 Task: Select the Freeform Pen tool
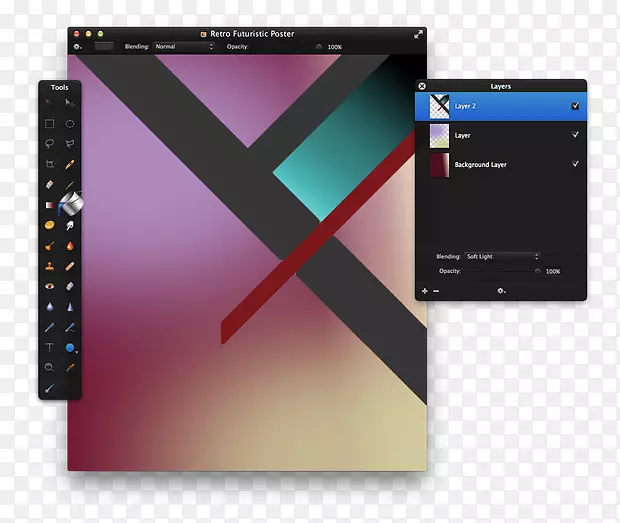point(70,327)
